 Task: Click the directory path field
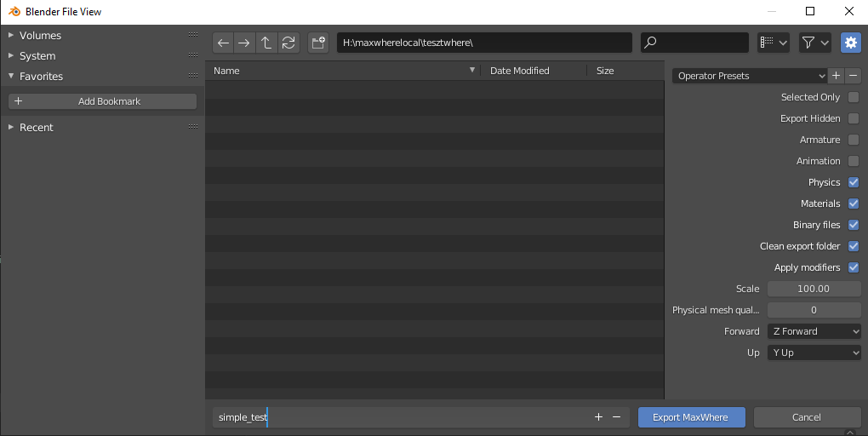tap(484, 43)
